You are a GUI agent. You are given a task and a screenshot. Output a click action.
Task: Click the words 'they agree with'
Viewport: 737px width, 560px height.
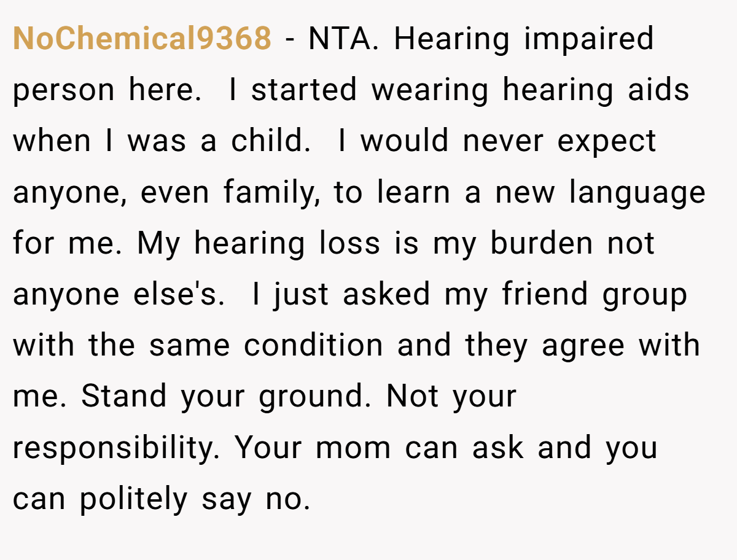coord(583,346)
